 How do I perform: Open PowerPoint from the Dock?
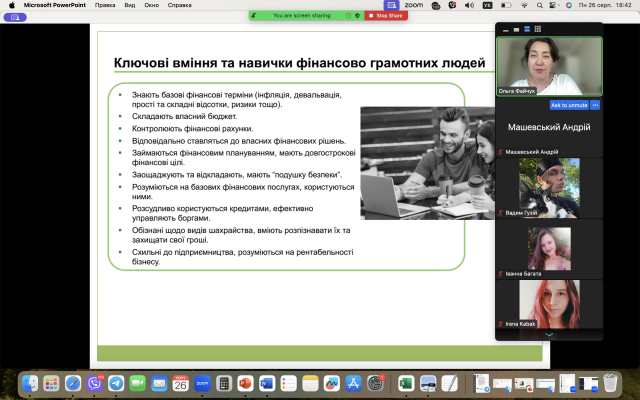(x=245, y=384)
